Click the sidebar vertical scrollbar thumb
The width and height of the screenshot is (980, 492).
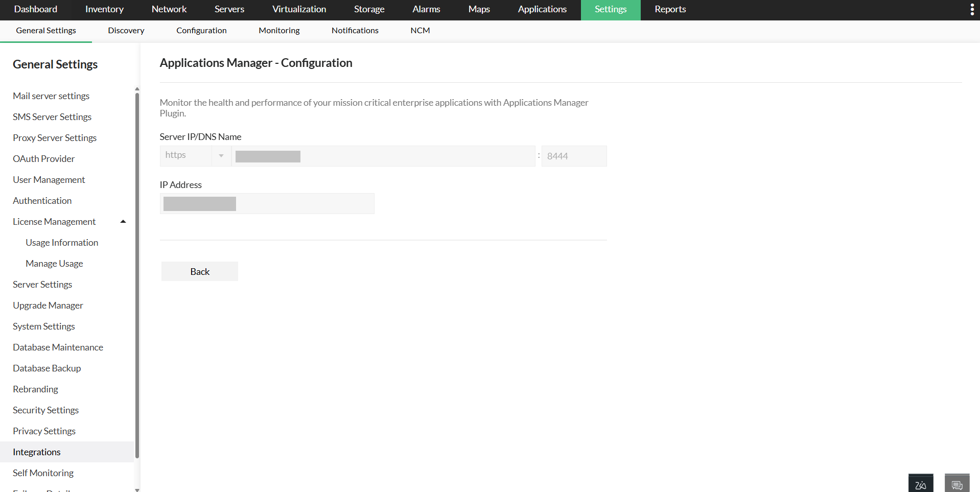pyautogui.click(x=137, y=275)
